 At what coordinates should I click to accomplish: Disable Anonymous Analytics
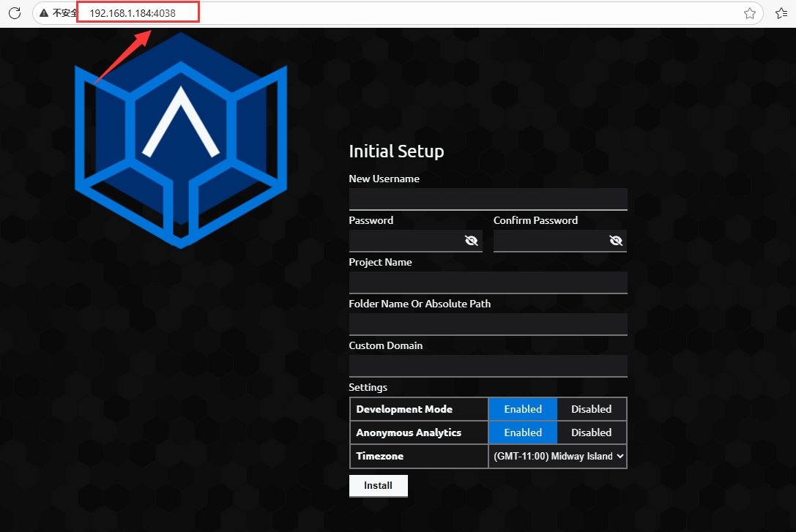pyautogui.click(x=592, y=432)
